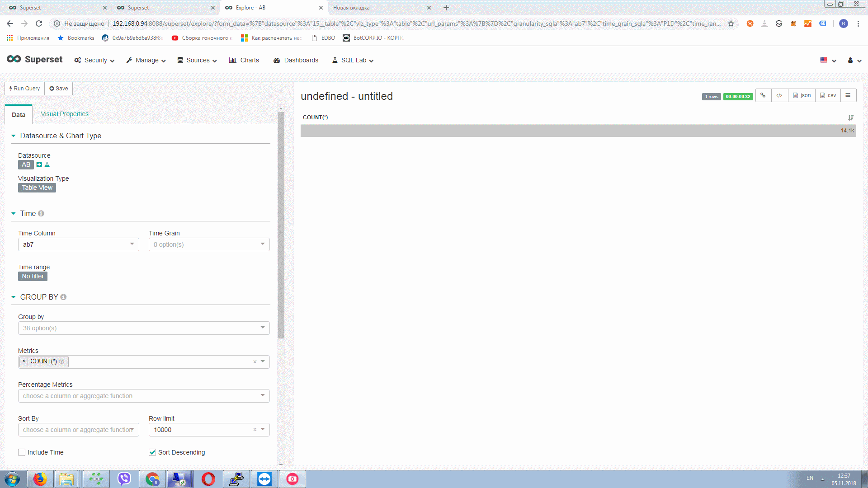This screenshot has height=488, width=868.
Task: Enable the Include Time checkbox
Action: tap(21, 452)
